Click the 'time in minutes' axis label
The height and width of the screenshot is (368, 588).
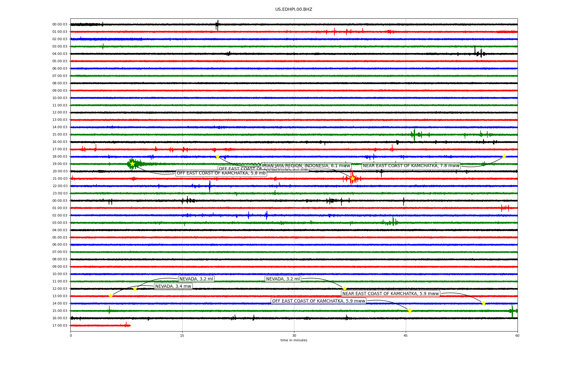[x=294, y=340]
